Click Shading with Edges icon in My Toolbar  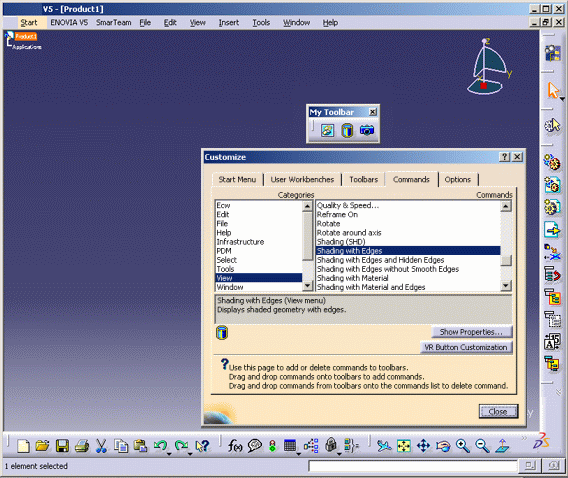pos(347,130)
